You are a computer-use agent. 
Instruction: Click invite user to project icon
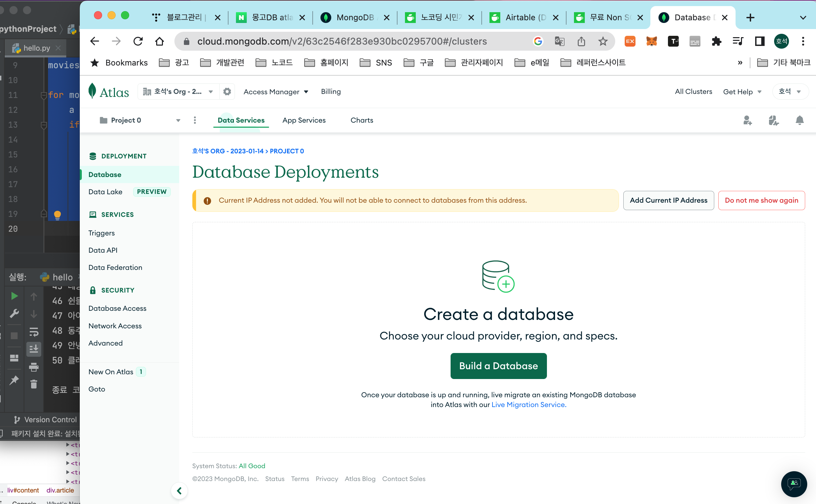point(747,120)
